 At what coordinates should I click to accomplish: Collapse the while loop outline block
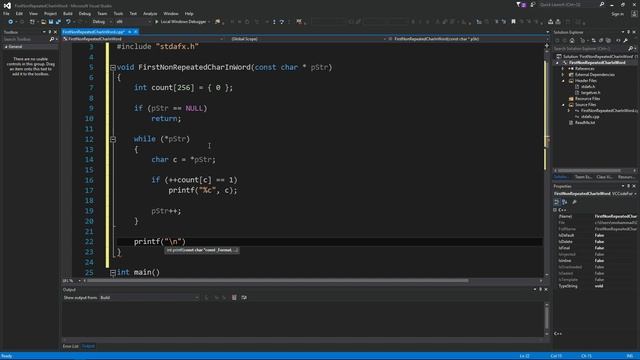(x=113, y=139)
